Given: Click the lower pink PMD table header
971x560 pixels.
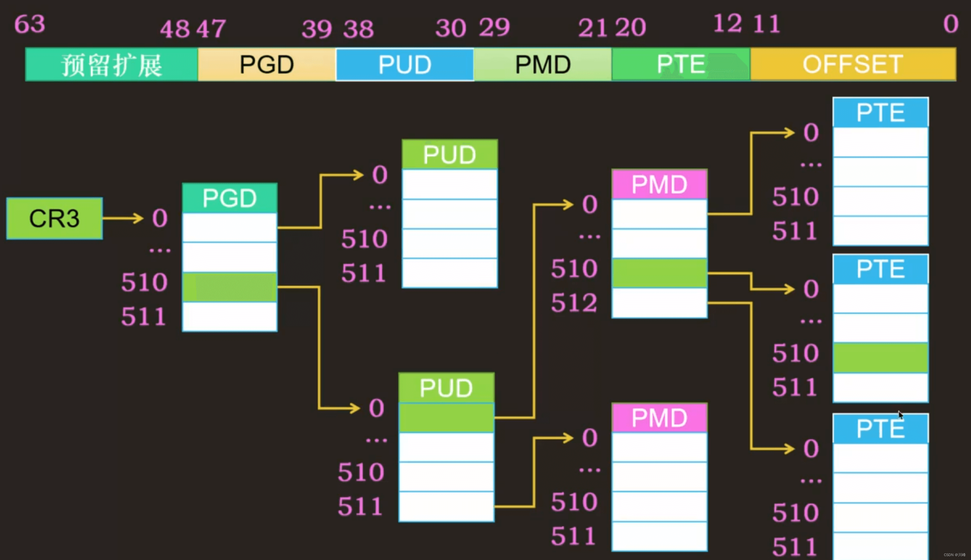Looking at the screenshot, I should click(660, 418).
